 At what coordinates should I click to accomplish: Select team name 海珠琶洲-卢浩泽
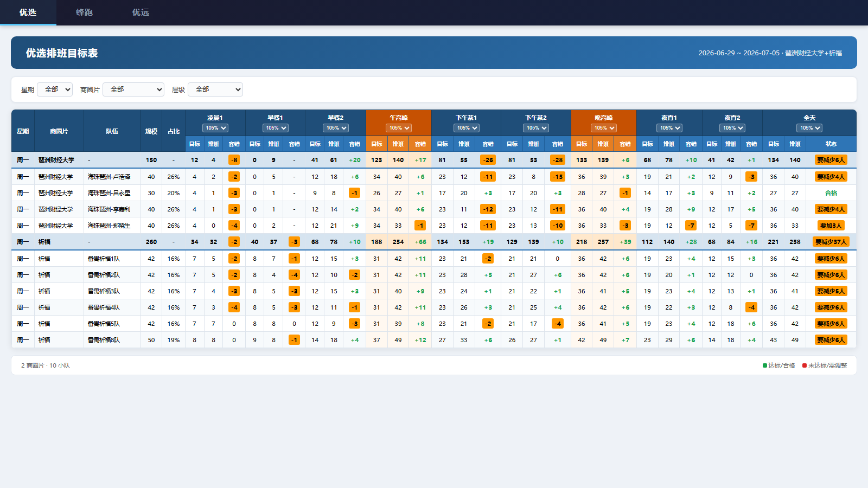click(x=109, y=177)
